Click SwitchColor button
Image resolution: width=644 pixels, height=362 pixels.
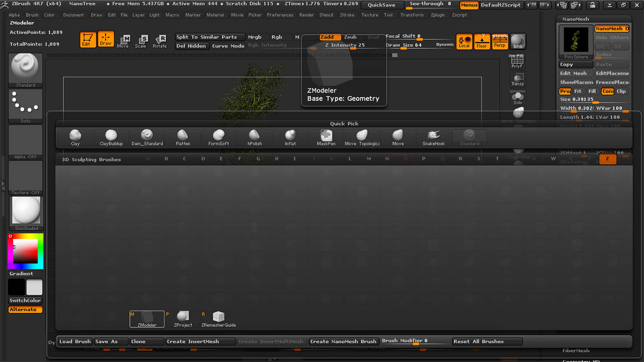tap(25, 301)
